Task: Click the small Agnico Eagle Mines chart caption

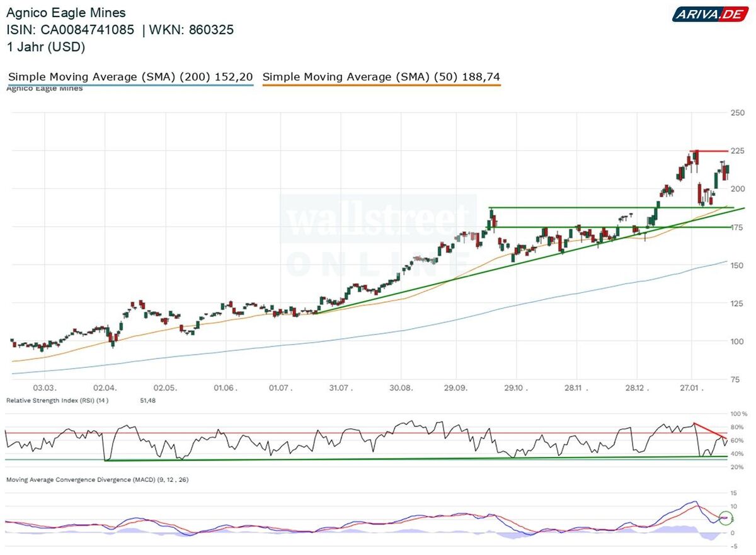Action: click(45, 89)
